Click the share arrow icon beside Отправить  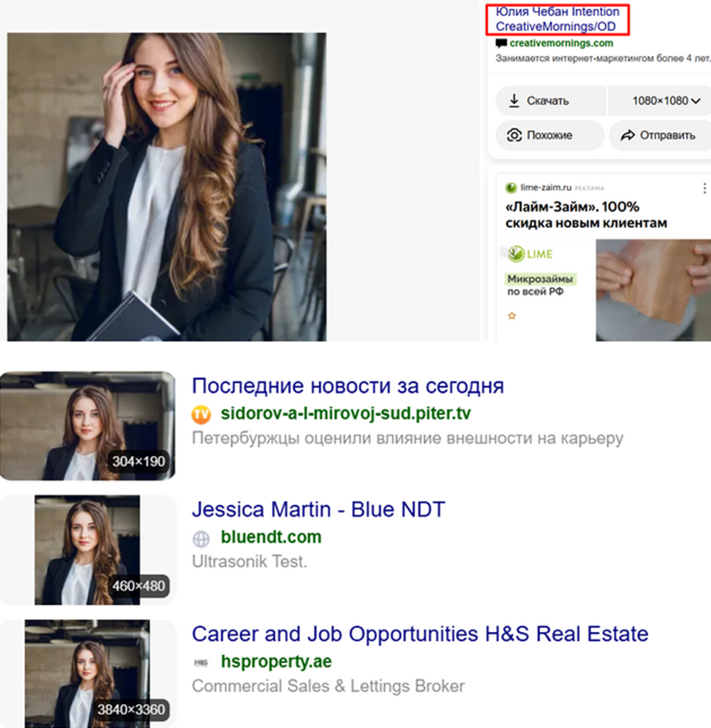627,135
